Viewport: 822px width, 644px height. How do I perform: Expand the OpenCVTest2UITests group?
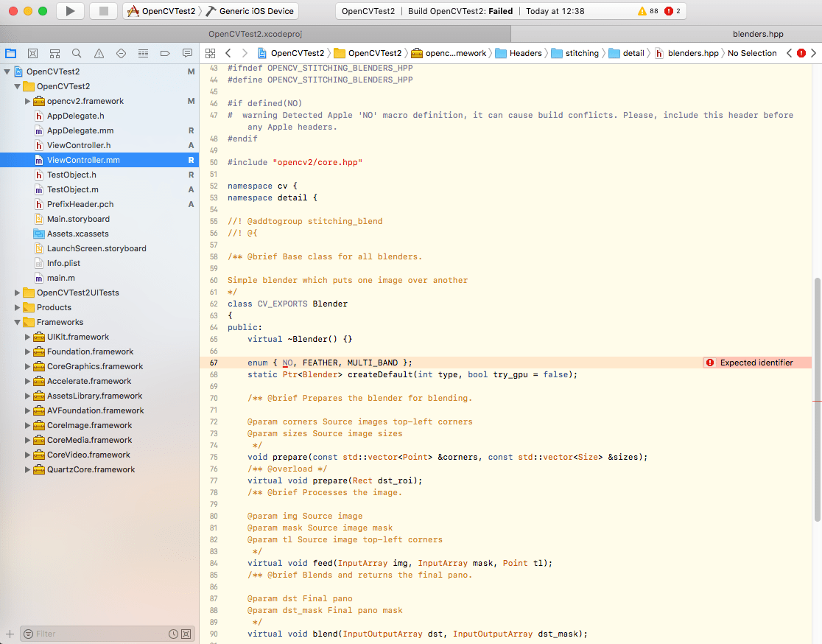tap(17, 293)
